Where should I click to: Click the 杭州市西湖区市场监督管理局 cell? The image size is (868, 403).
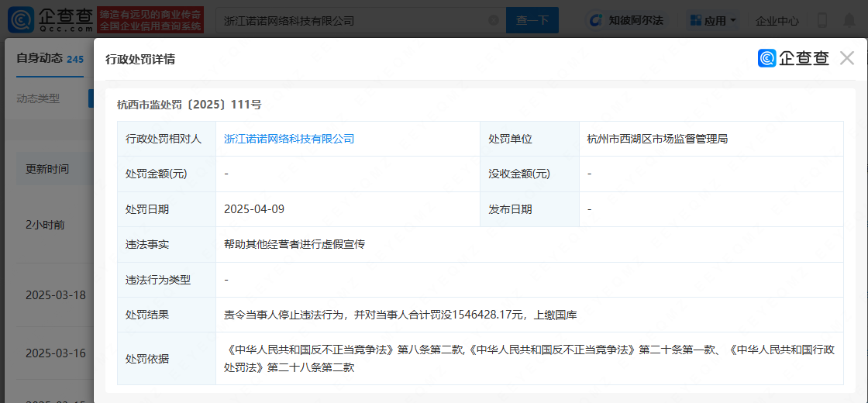pyautogui.click(x=657, y=139)
